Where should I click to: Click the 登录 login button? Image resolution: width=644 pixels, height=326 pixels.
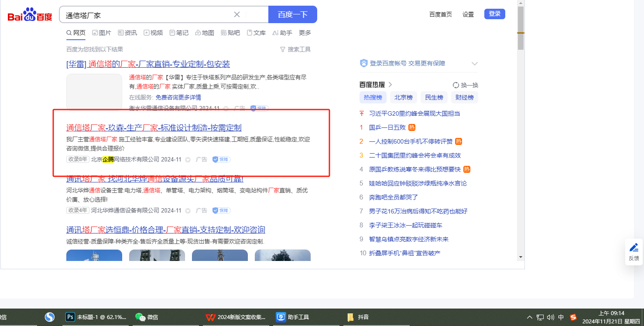click(494, 14)
